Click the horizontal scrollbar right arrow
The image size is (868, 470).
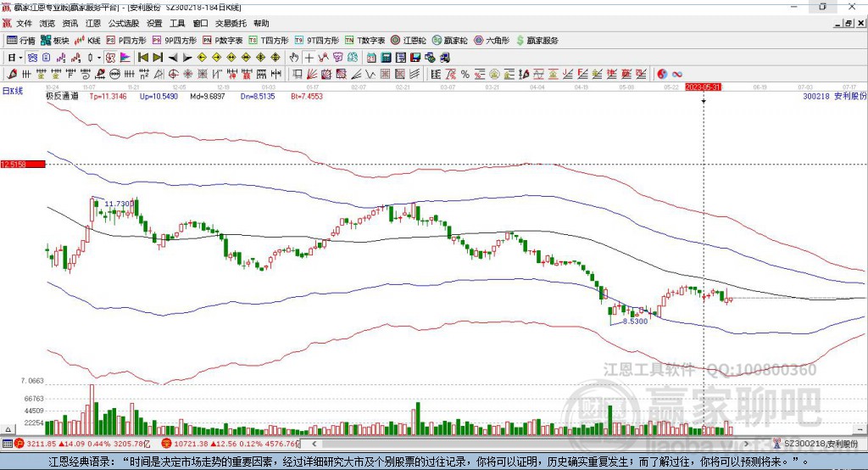(746, 444)
